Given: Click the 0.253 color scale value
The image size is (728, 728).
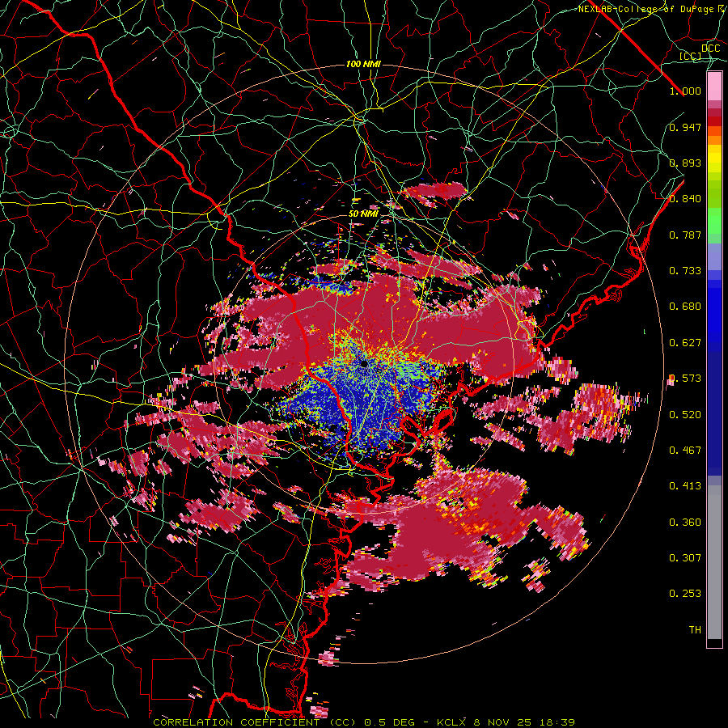Looking at the screenshot, I should tap(685, 594).
